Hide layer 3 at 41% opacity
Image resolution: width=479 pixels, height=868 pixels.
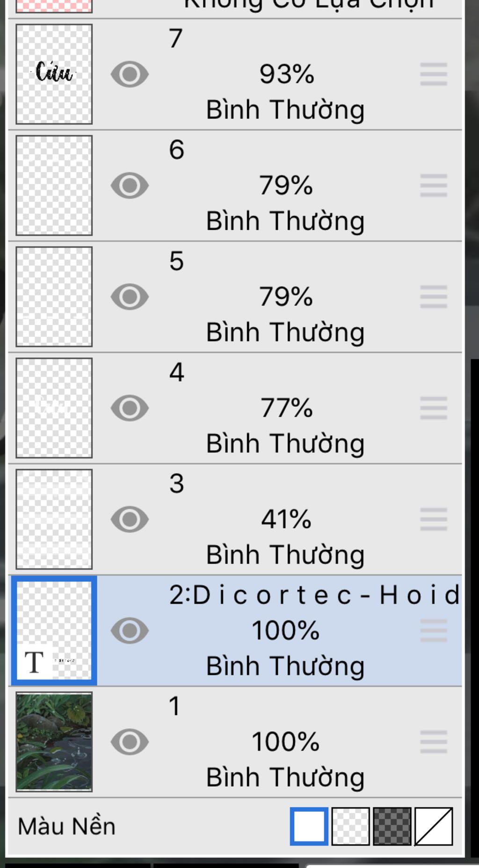tap(130, 519)
